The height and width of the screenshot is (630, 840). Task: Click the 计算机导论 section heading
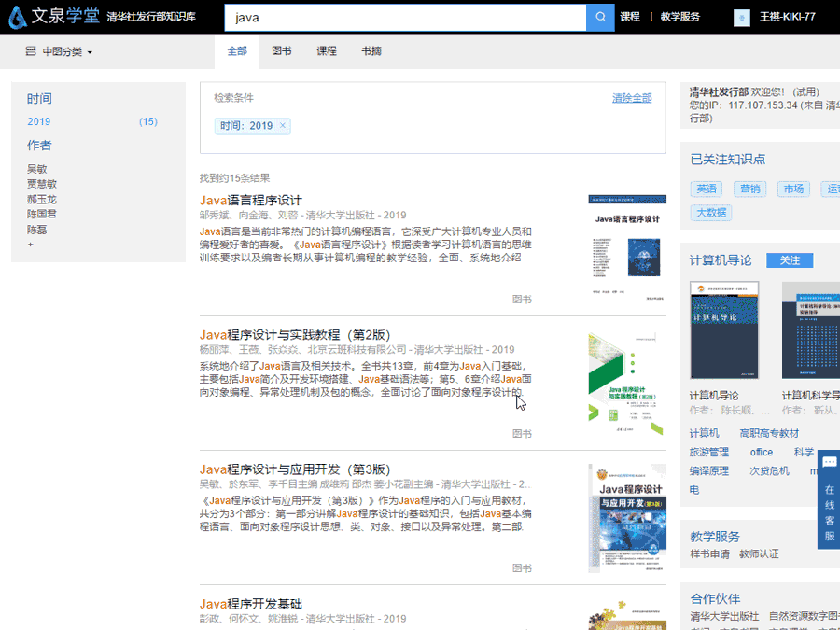721,260
